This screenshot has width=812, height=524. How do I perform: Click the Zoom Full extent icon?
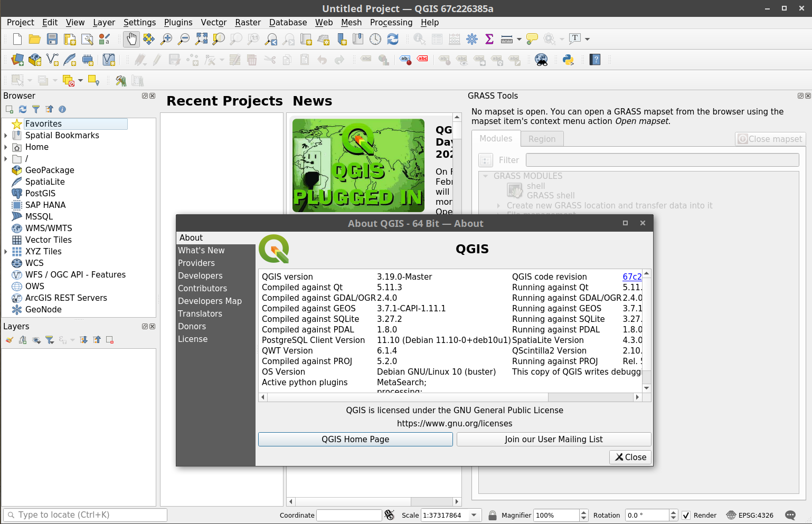pyautogui.click(x=201, y=39)
